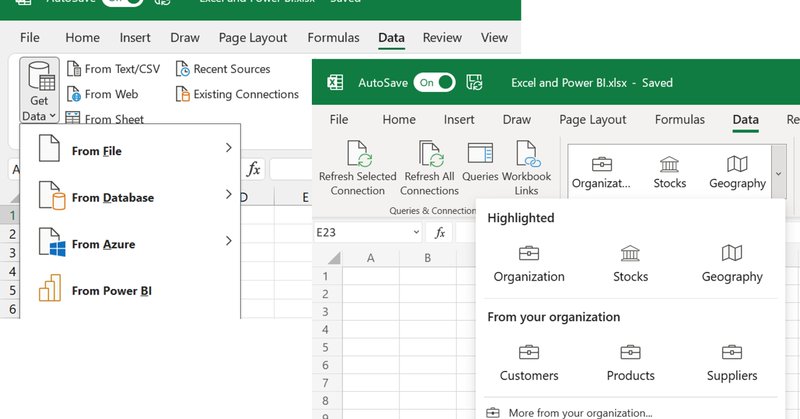The image size is (800, 419).
Task: Select row 1 header in right window
Action: [x=326, y=277]
